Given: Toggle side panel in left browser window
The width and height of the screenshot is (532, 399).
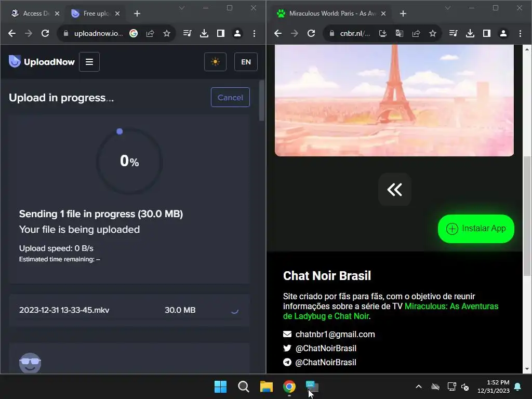Looking at the screenshot, I should 220,33.
